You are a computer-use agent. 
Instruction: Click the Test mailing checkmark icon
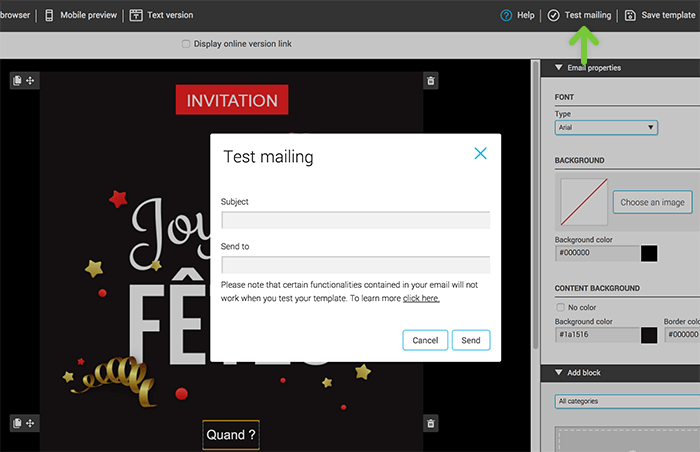click(553, 15)
